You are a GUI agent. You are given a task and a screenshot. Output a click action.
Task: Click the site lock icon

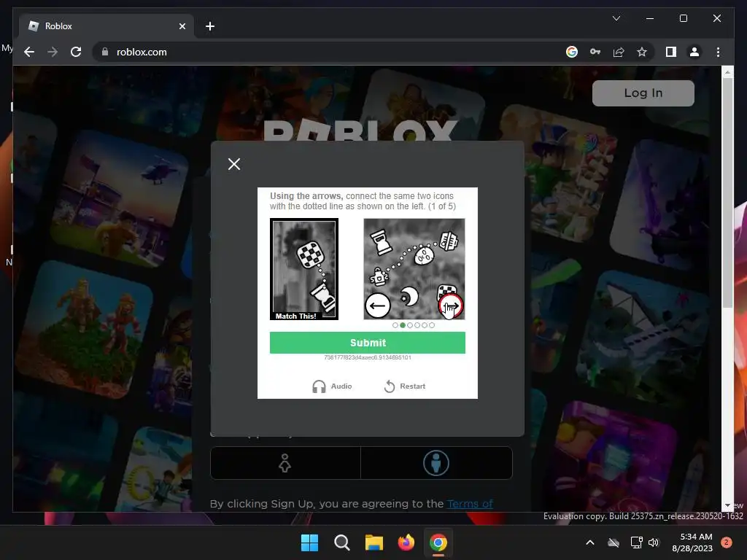(x=105, y=52)
